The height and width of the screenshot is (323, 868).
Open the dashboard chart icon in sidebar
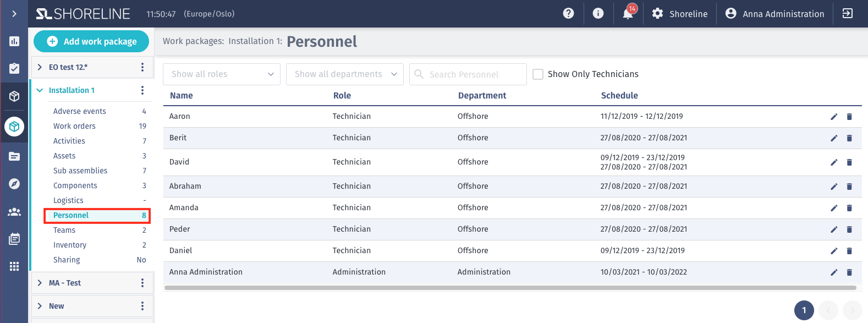[x=14, y=41]
